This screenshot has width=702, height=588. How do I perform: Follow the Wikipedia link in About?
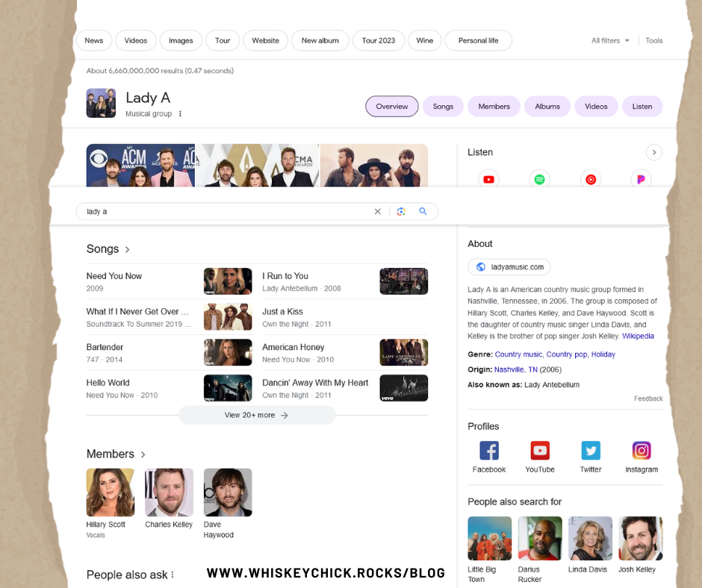click(x=638, y=337)
